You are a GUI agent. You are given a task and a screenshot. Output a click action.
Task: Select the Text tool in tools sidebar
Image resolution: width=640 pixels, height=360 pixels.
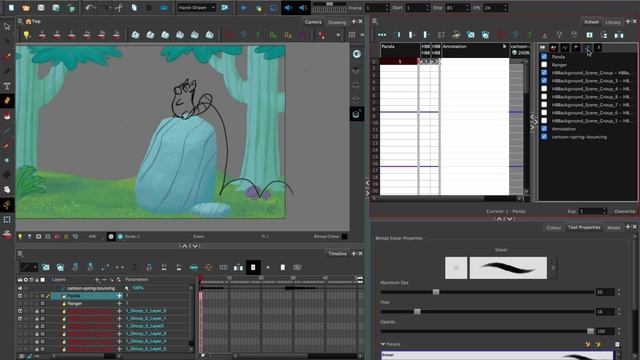[7, 86]
